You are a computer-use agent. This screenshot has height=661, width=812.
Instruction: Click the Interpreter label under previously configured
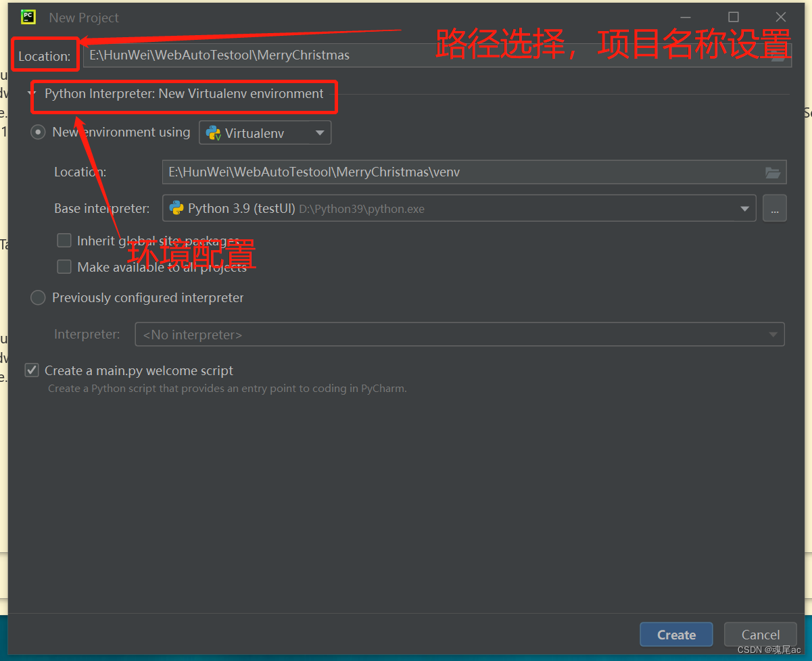pyautogui.click(x=87, y=335)
